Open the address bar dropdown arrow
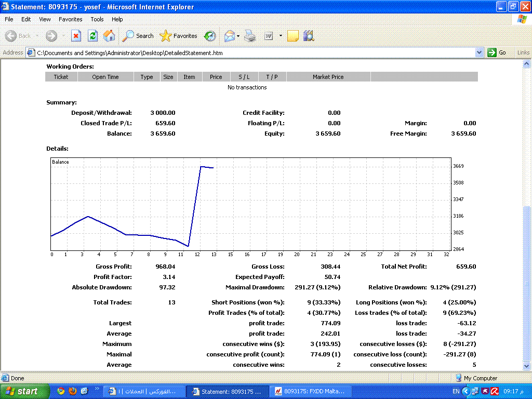This screenshot has height=399, width=532. tap(479, 52)
